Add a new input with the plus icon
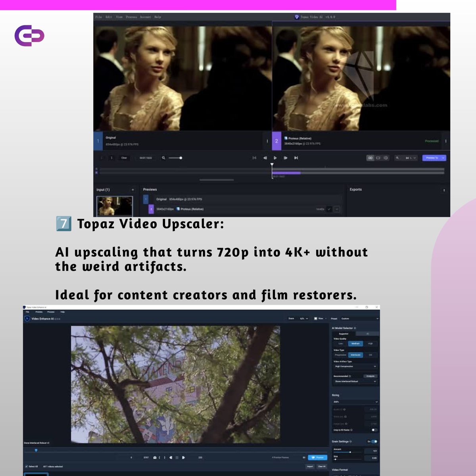This screenshot has width=476, height=476. [x=133, y=190]
